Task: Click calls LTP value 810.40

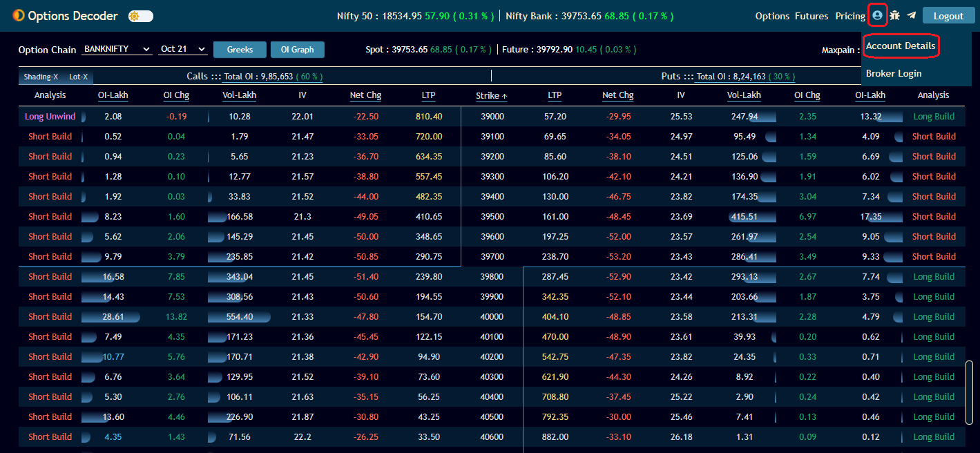Action: 428,117
